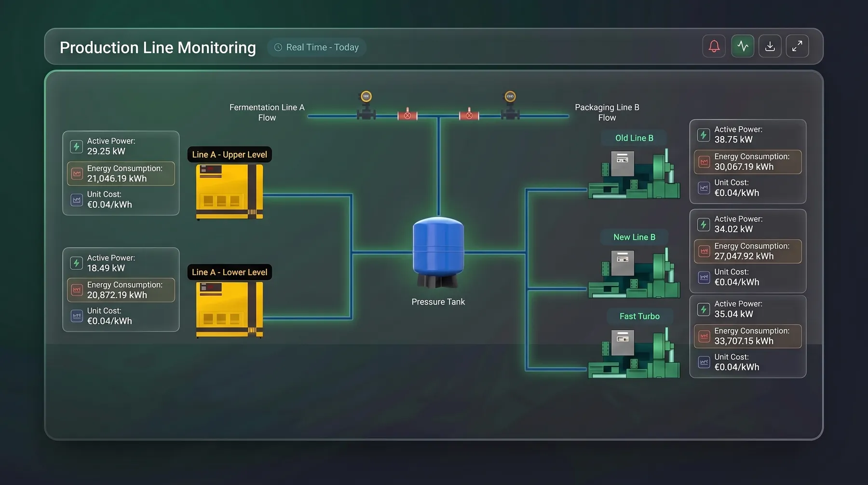868x485 pixels.
Task: Click active power icon beside 29.25 kW
Action: click(x=77, y=146)
